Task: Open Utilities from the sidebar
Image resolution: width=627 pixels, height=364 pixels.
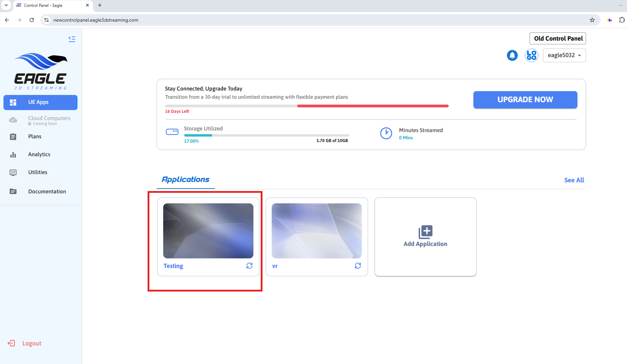Action: [x=38, y=172]
